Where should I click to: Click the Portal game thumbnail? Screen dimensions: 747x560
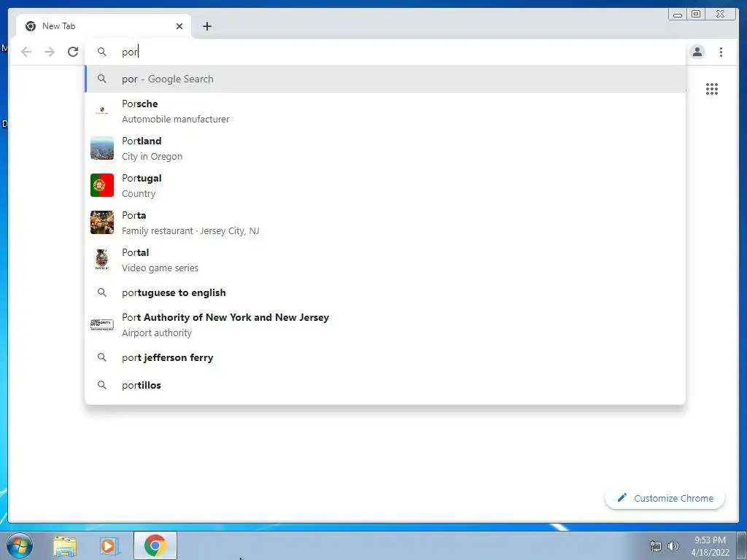coord(102,260)
